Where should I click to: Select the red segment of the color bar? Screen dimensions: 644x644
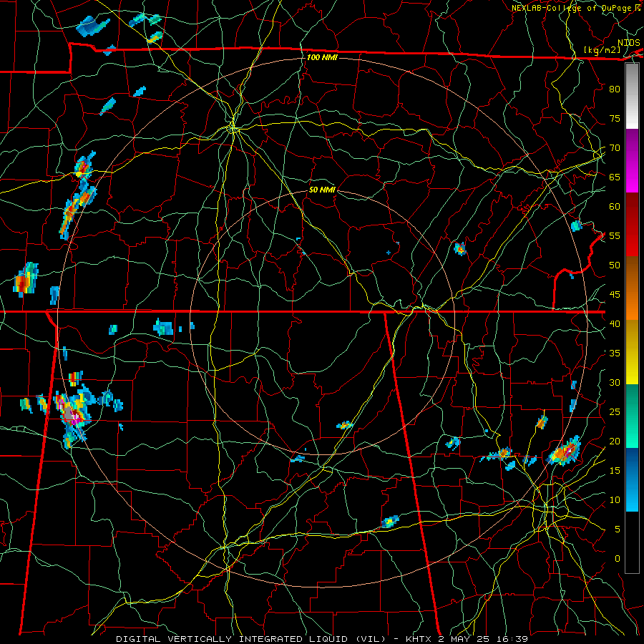coord(632,224)
